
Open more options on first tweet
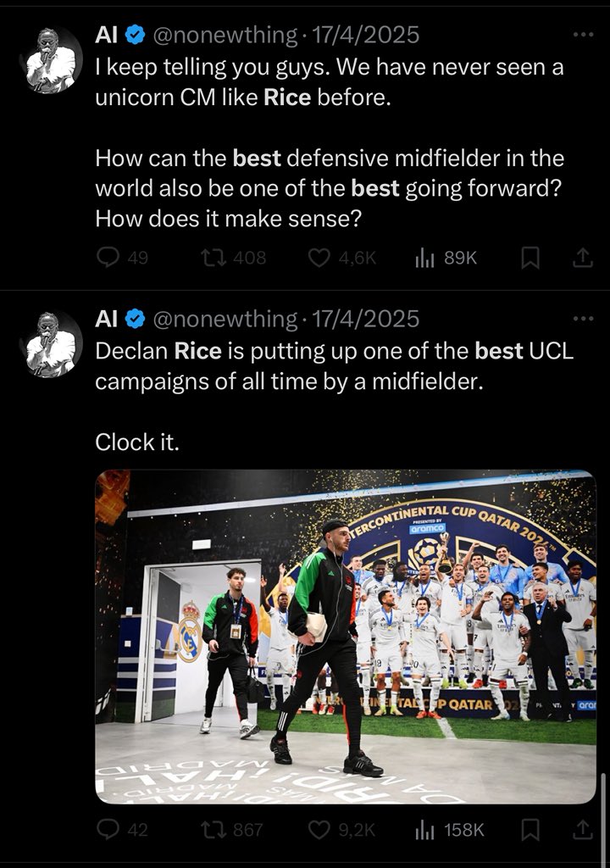[584, 34]
